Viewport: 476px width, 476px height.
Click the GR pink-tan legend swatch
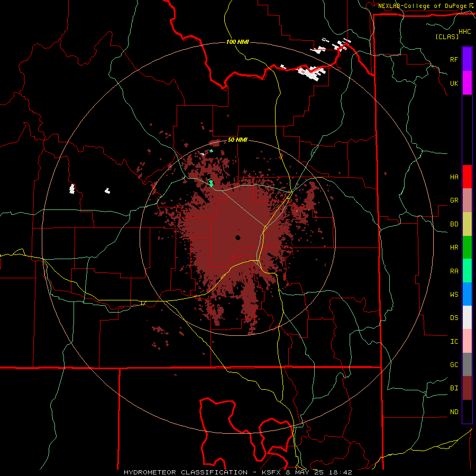[467, 200]
